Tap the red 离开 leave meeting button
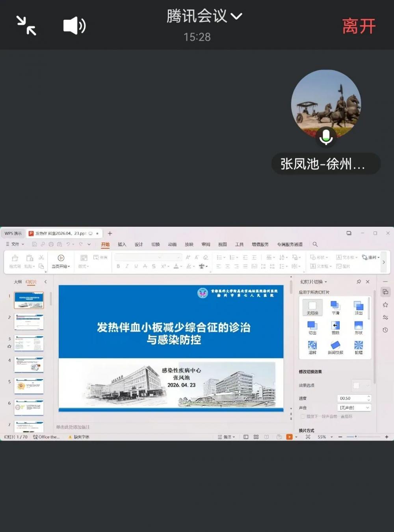Viewport: 394px width, 532px height. (359, 26)
